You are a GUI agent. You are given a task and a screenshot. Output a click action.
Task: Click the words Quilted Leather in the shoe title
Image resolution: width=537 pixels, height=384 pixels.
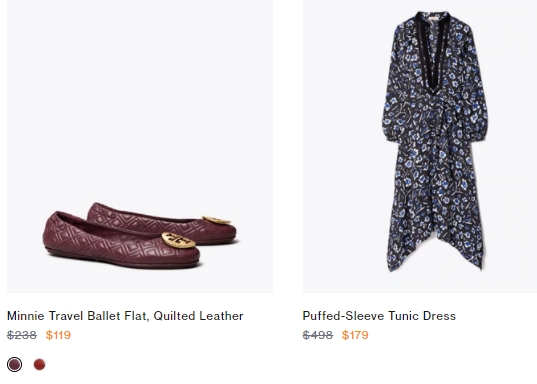(x=198, y=315)
